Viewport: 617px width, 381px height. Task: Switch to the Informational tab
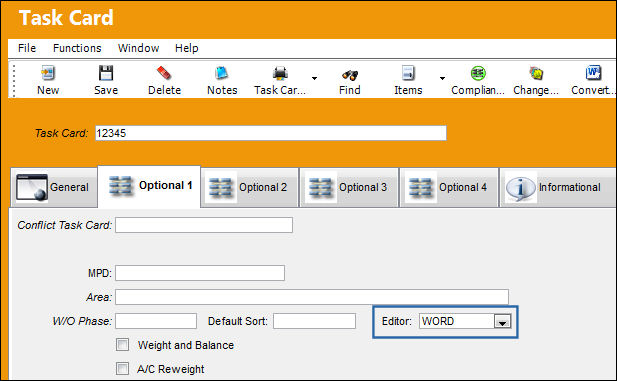click(x=558, y=187)
